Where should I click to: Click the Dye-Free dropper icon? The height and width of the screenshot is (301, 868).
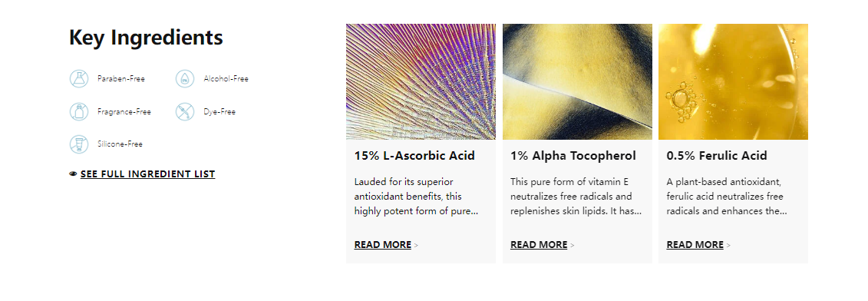click(185, 111)
